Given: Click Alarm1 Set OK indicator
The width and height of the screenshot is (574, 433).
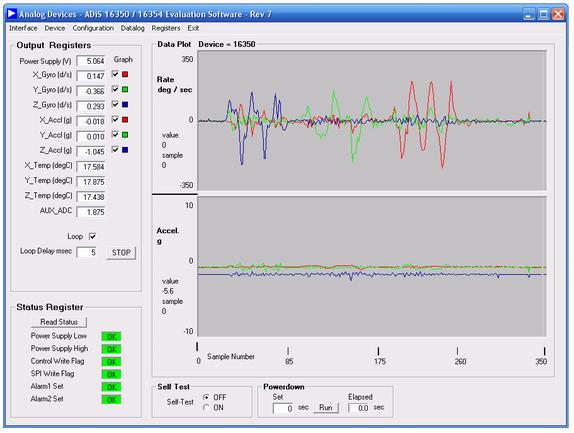Looking at the screenshot, I should [x=111, y=387].
